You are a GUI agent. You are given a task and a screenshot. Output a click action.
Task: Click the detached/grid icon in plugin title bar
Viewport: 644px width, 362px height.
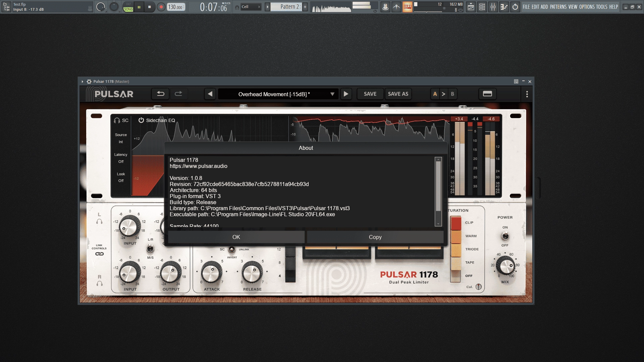tap(516, 81)
